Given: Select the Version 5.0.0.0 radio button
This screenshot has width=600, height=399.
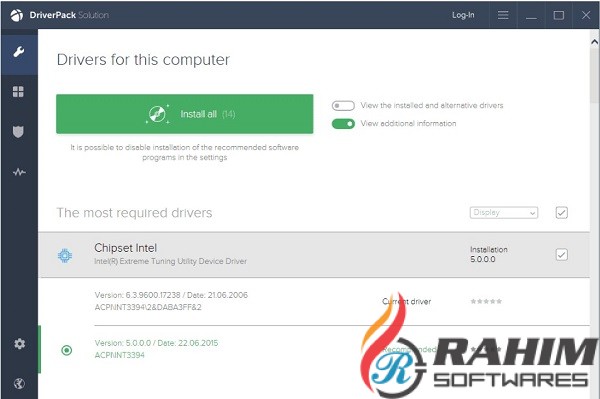Looking at the screenshot, I should click(x=67, y=350).
